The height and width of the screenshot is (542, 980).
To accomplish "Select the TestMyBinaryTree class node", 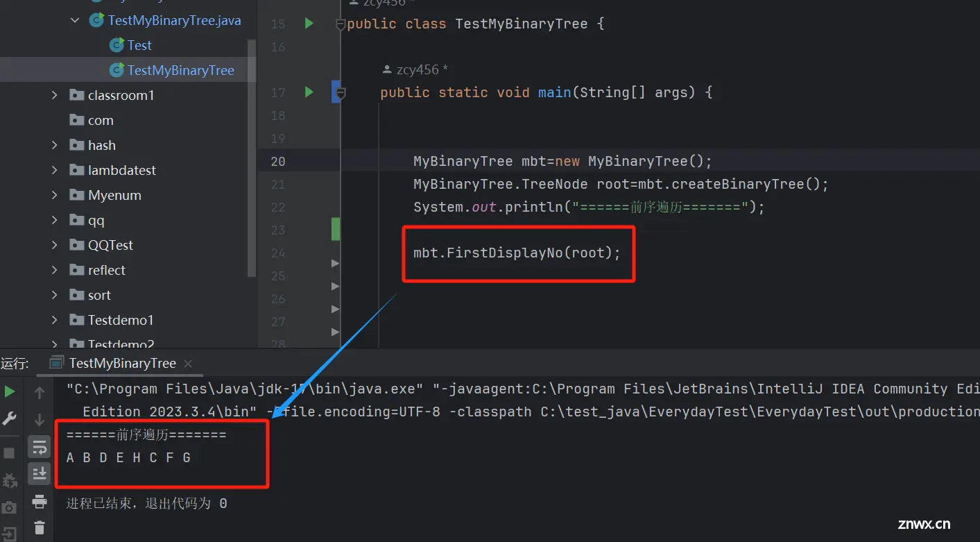I will [x=181, y=70].
